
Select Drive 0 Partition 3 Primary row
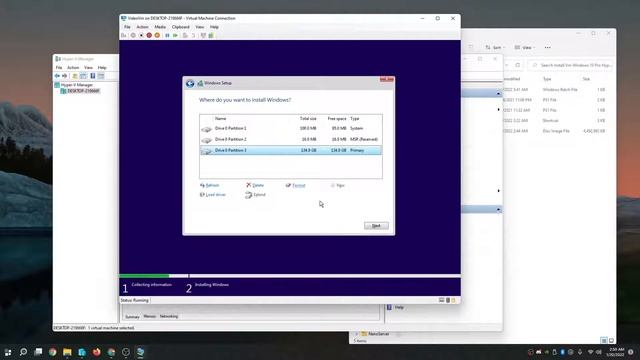[x=291, y=151]
